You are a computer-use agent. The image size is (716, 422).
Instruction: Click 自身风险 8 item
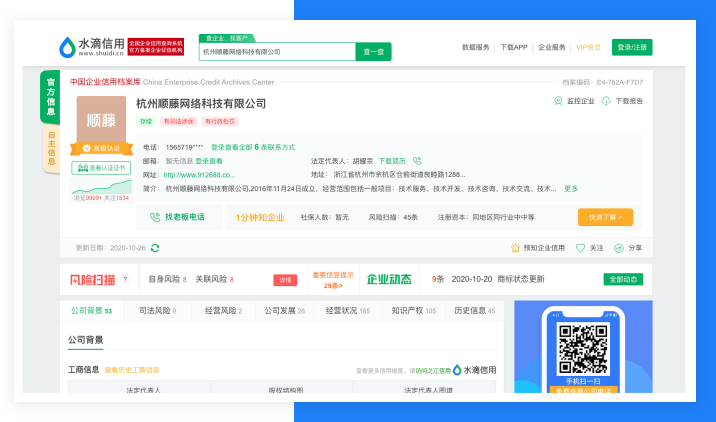[x=168, y=279]
